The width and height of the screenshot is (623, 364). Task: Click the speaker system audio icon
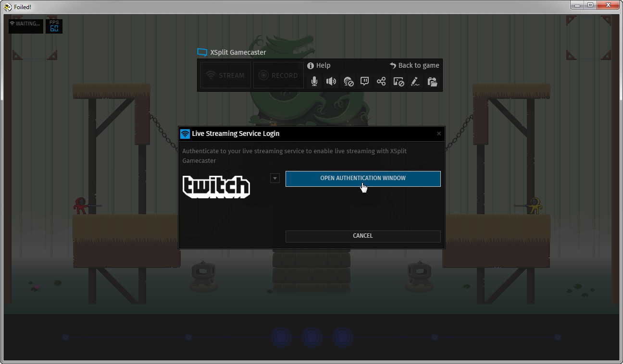point(331,81)
